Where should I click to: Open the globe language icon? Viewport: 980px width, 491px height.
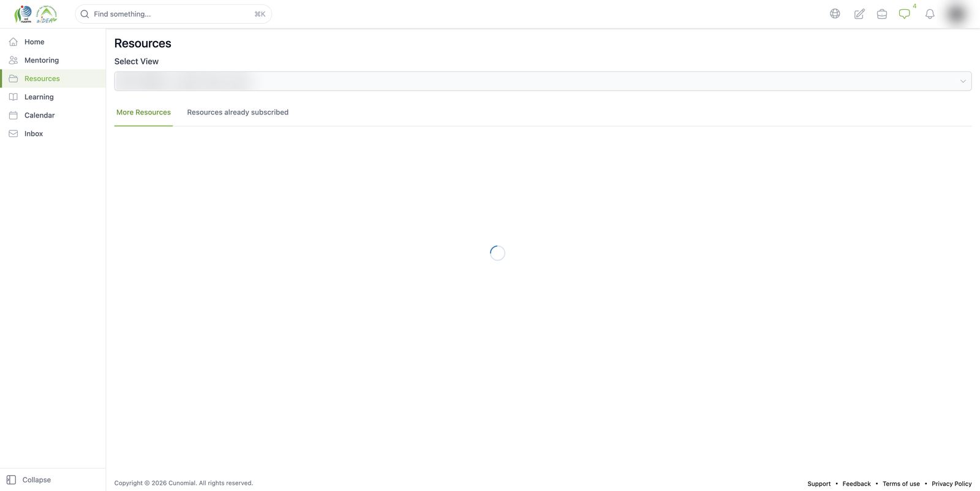(835, 13)
